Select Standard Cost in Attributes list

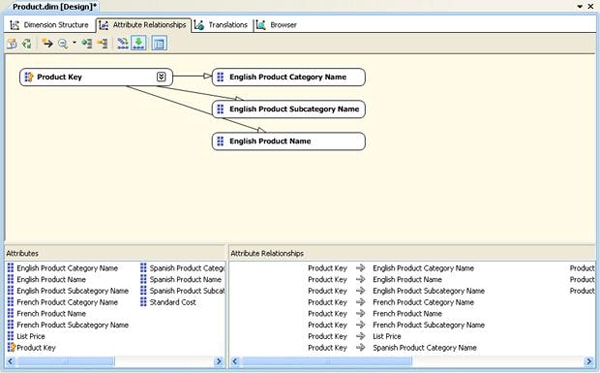(x=173, y=302)
